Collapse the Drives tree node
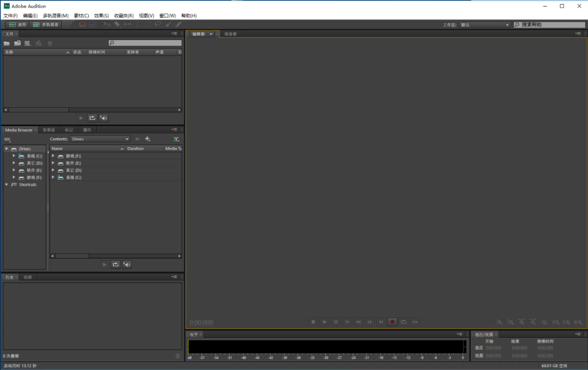The height and width of the screenshot is (370, 588). [7, 149]
